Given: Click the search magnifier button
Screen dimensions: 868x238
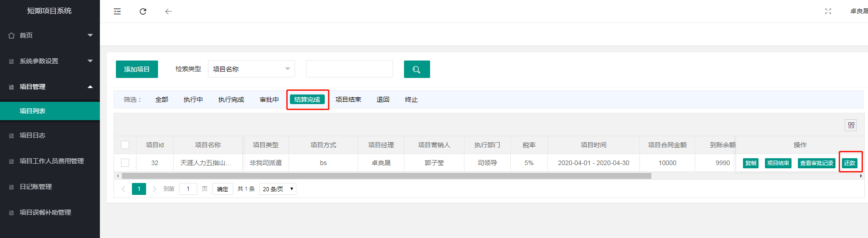Looking at the screenshot, I should (x=417, y=69).
